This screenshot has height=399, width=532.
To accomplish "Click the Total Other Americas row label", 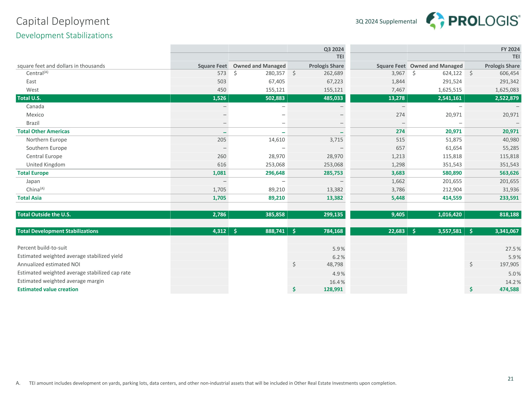I will [x=43, y=131].
